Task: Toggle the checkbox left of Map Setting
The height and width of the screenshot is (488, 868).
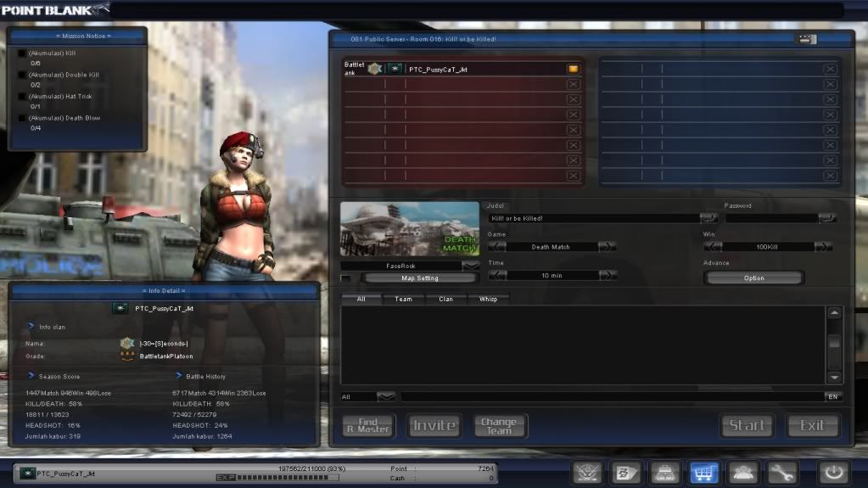Action: point(345,278)
